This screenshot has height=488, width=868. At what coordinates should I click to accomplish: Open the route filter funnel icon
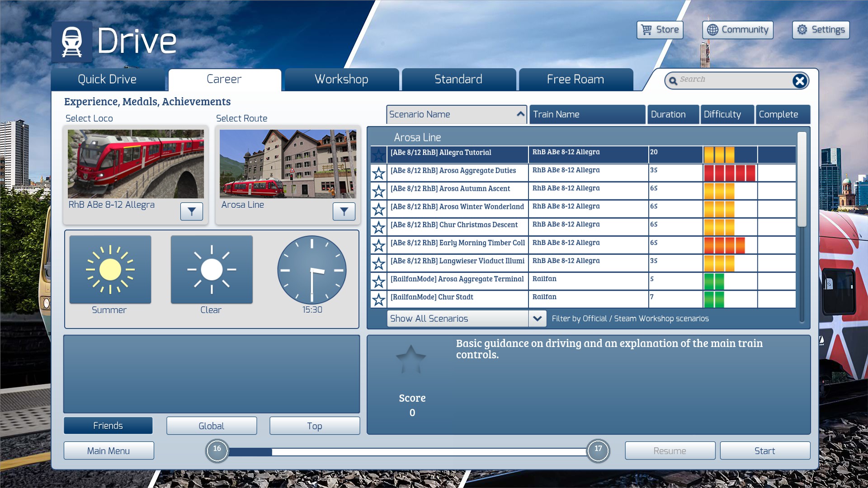tap(344, 211)
